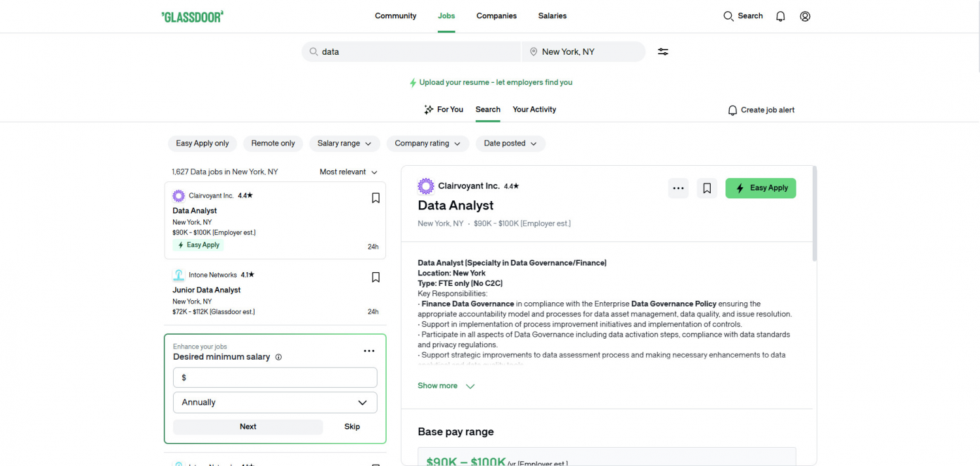Viewport: 980px width, 466px height.
Task: Click the sparkle icon next to For You
Action: click(x=429, y=110)
